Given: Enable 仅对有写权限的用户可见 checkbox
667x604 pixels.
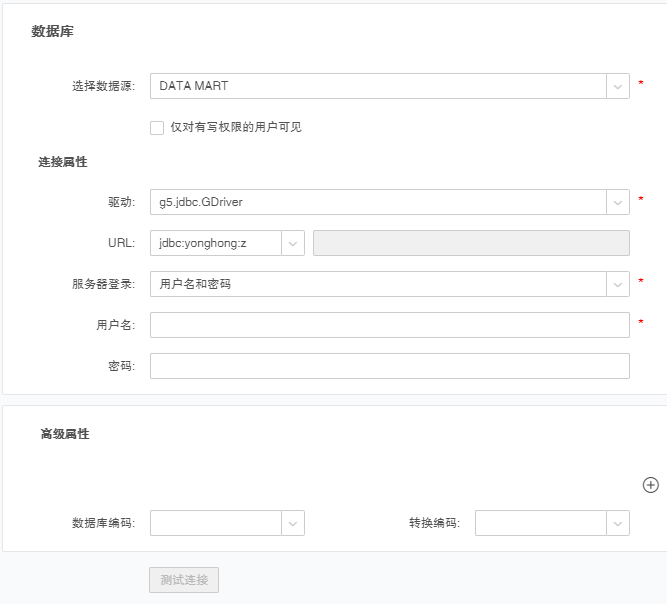Looking at the screenshot, I should click(157, 127).
